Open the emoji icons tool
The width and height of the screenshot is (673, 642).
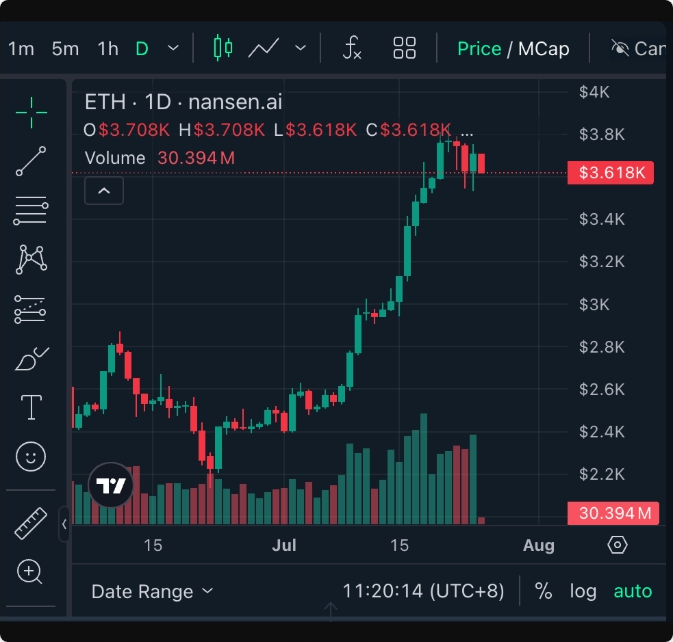(31, 457)
